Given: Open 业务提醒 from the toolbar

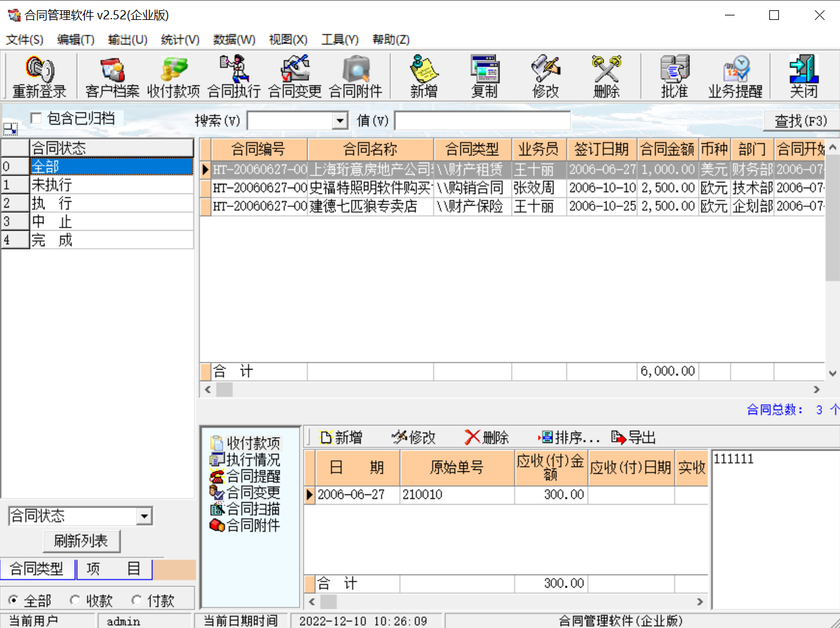Looking at the screenshot, I should (735, 75).
